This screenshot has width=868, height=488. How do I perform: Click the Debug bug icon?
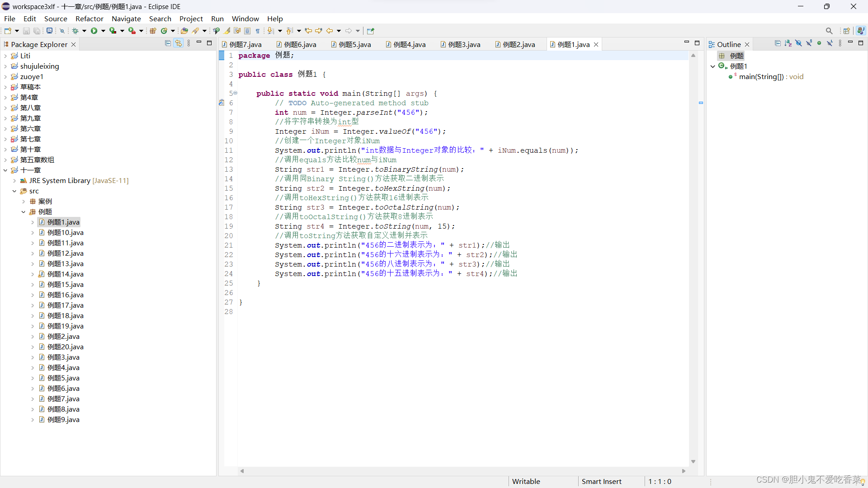click(x=75, y=31)
